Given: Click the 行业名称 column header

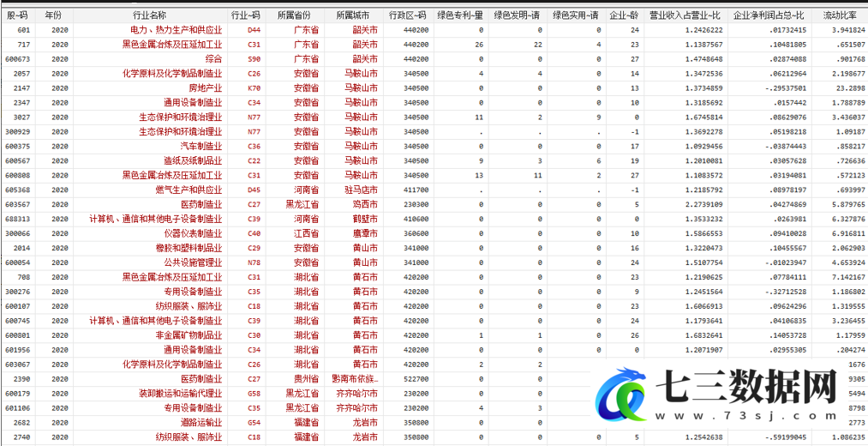Looking at the screenshot, I should (x=149, y=15).
